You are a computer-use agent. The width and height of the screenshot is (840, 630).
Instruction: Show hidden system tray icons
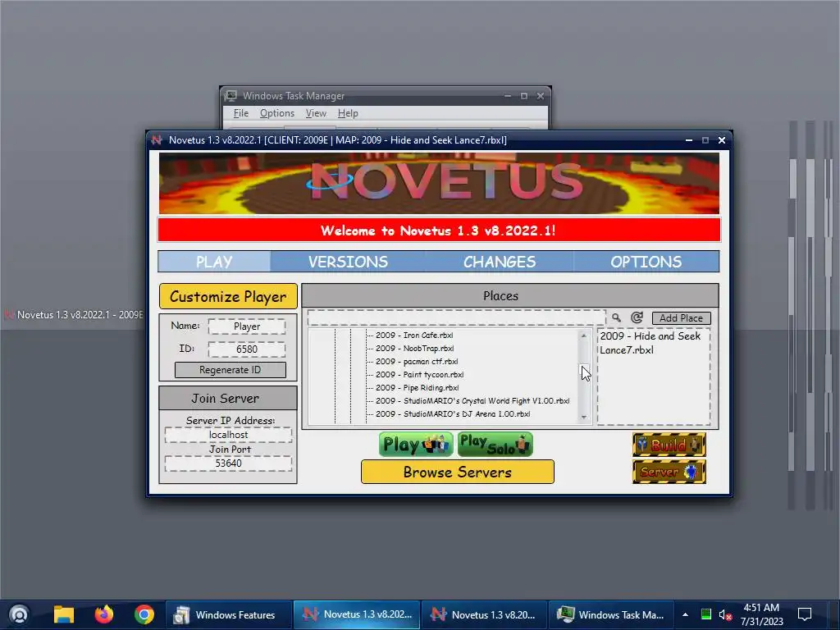[685, 614]
